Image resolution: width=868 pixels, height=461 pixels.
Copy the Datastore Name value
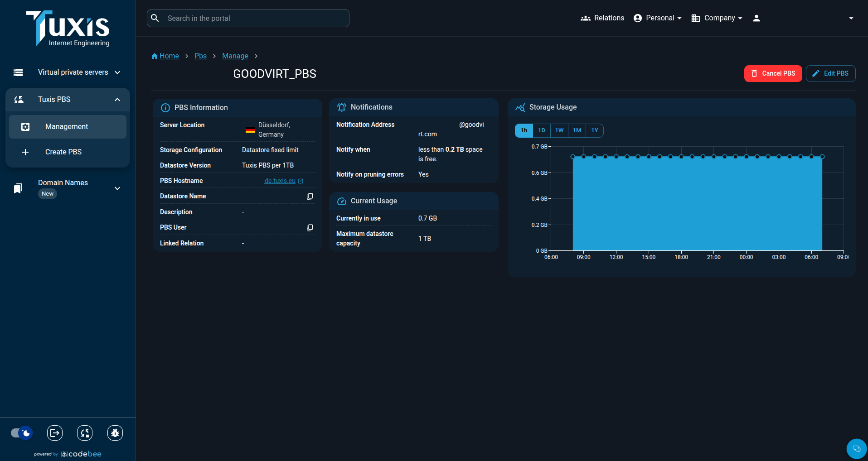point(310,197)
